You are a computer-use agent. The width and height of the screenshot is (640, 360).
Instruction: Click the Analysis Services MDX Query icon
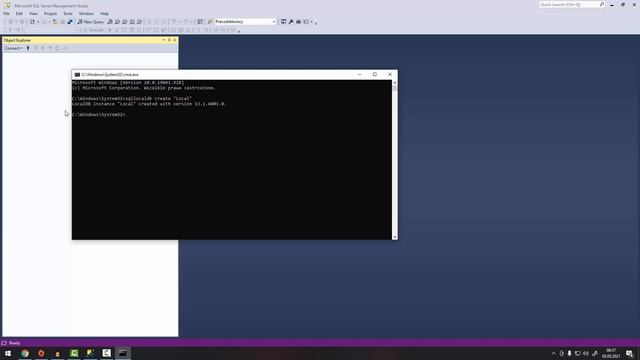[117, 22]
